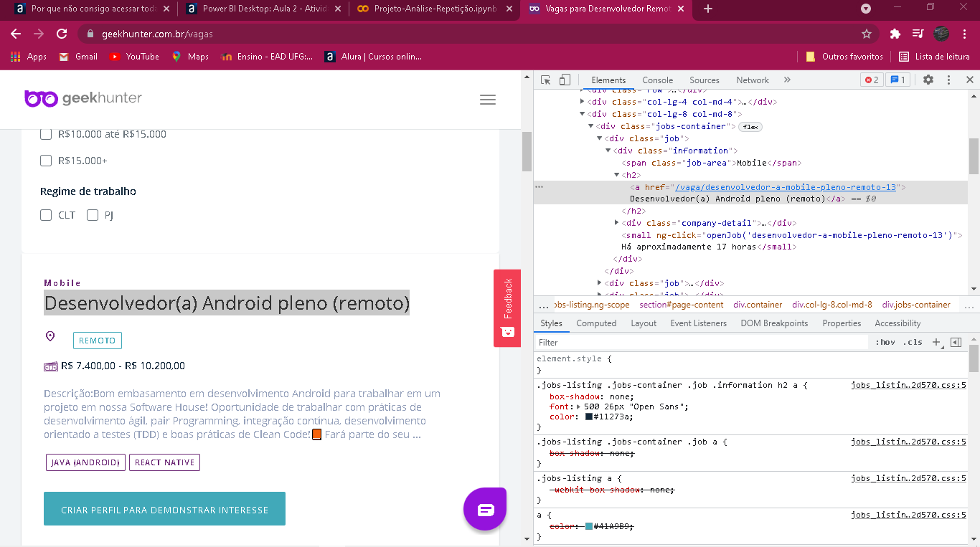The image size is (980, 547).
Task: Open Outros favoritos folder
Action: [844, 57]
